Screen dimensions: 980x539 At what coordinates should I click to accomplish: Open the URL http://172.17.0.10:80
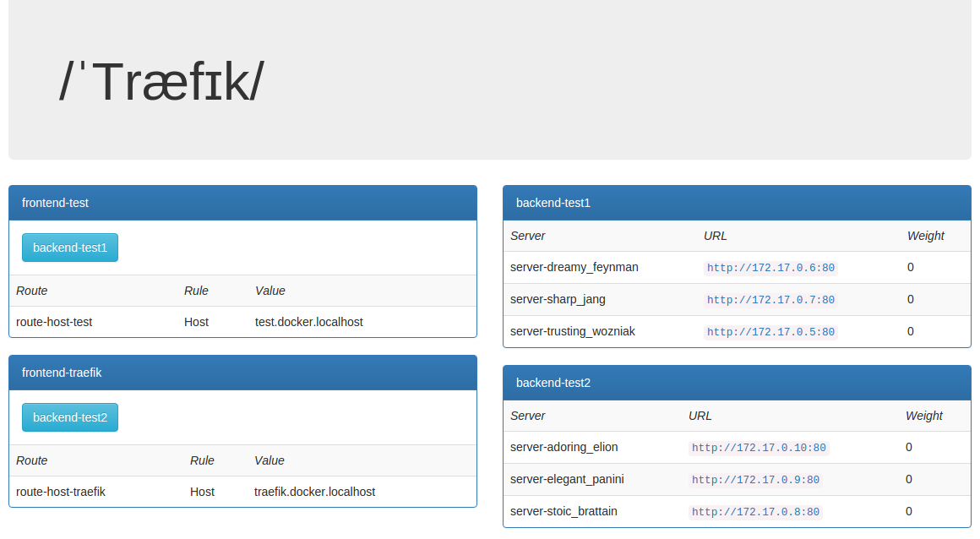[757, 447]
